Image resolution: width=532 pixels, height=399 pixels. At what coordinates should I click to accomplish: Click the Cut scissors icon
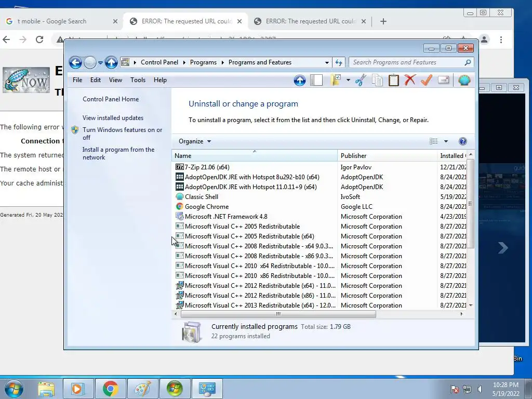pos(361,81)
